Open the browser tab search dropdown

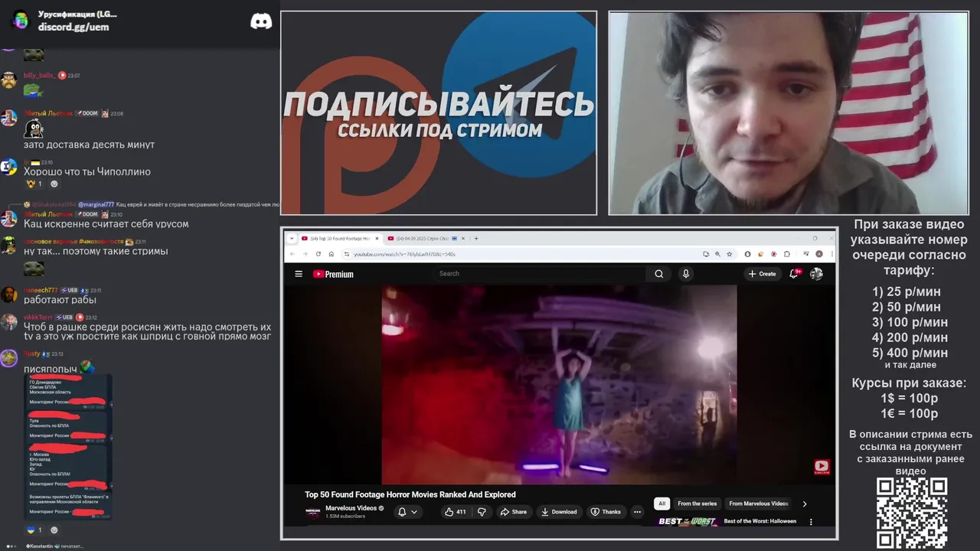[292, 238]
